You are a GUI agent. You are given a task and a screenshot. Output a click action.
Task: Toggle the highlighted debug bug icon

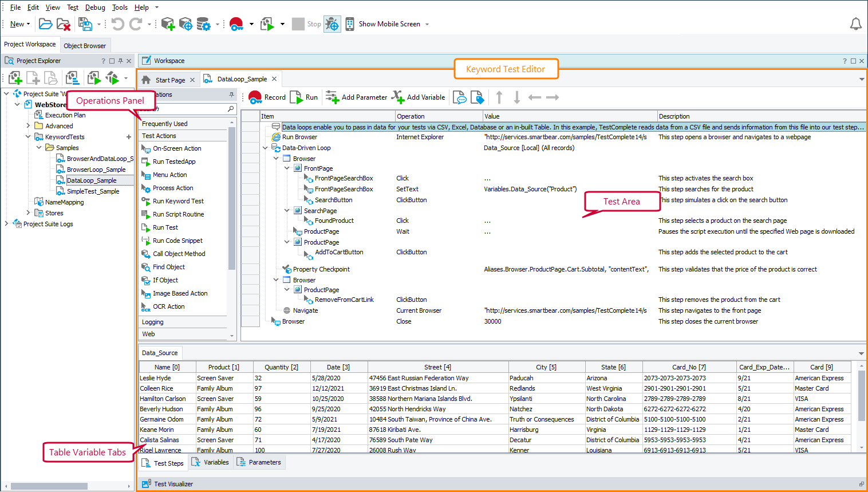tap(332, 23)
